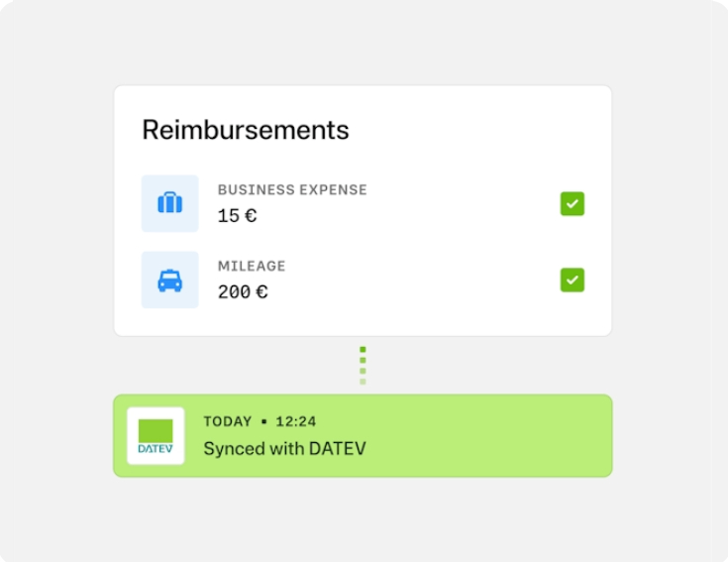Toggle the Mileage reimbursement checkbox
The width and height of the screenshot is (728, 562).
click(x=572, y=281)
